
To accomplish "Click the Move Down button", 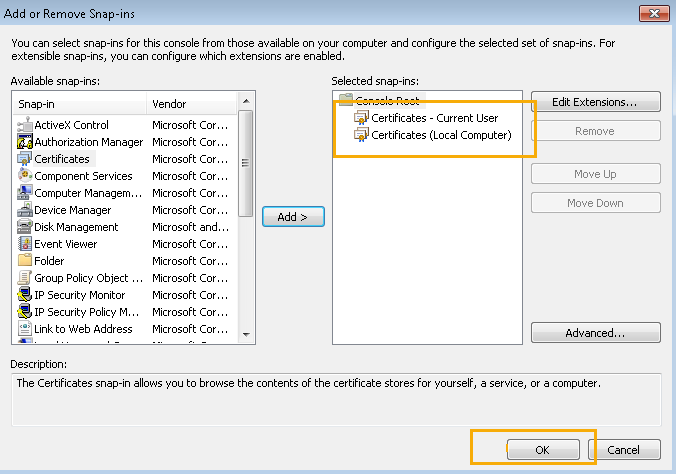I will [x=596, y=203].
